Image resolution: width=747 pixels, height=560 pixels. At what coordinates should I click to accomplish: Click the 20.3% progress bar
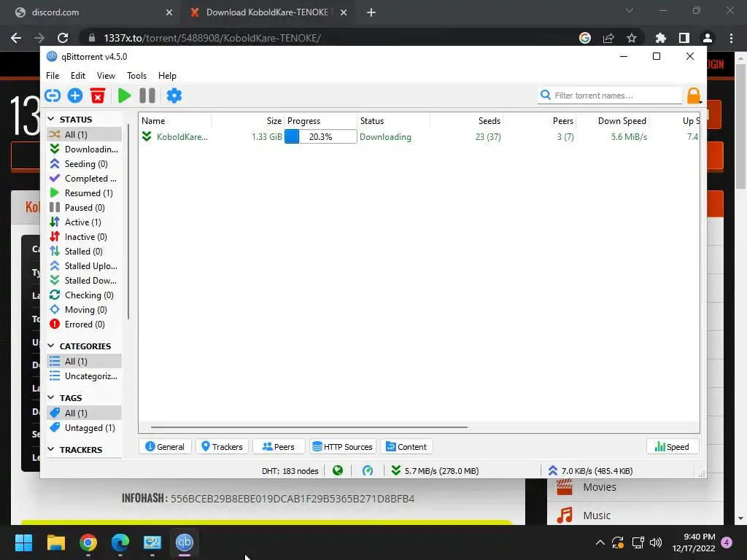[321, 137]
